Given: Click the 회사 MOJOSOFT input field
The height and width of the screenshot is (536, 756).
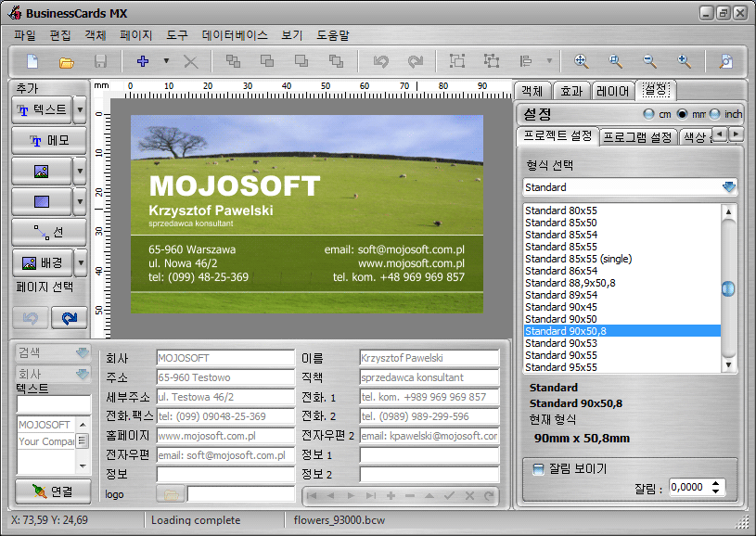Looking at the screenshot, I should 225,358.
